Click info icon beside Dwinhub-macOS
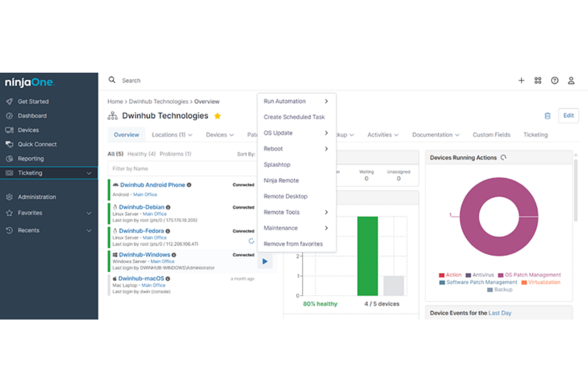The height and width of the screenshot is (392, 588). tap(168, 279)
